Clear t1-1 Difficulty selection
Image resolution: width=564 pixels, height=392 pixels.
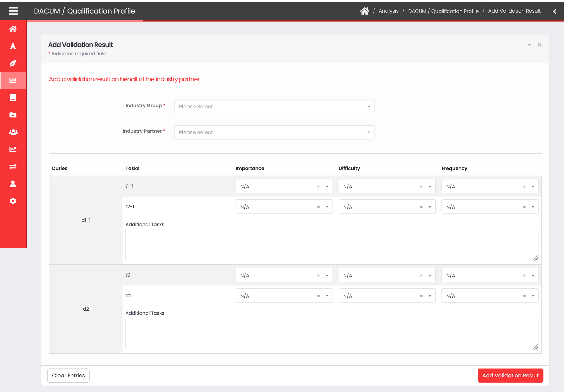tap(421, 186)
